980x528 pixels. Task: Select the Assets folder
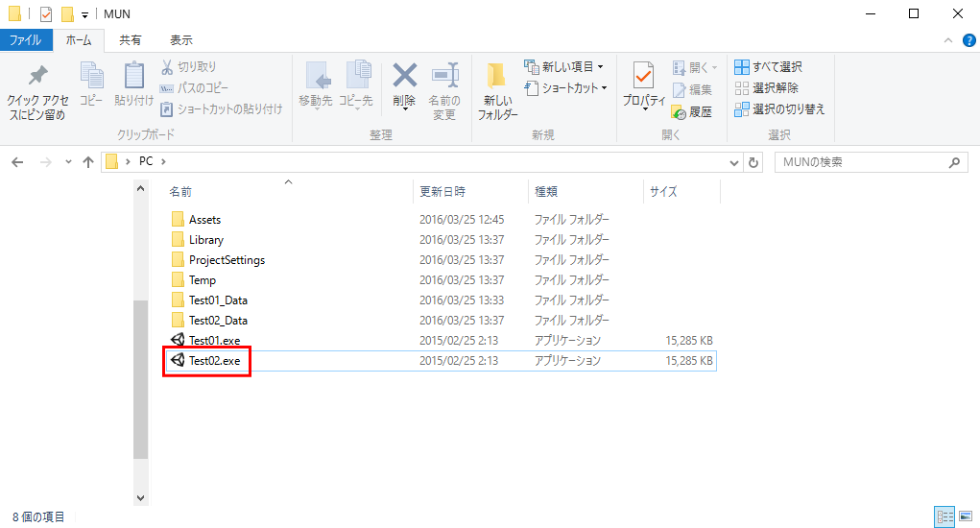[x=205, y=219]
